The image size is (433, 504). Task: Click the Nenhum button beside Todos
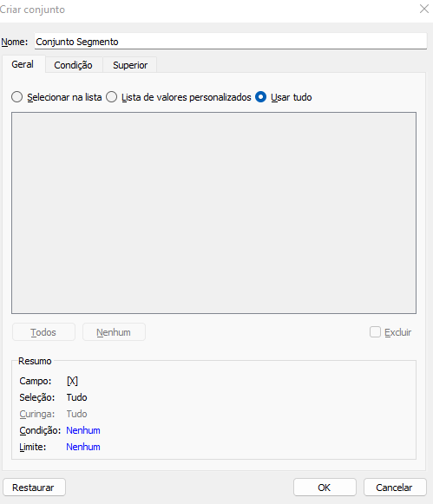click(114, 332)
